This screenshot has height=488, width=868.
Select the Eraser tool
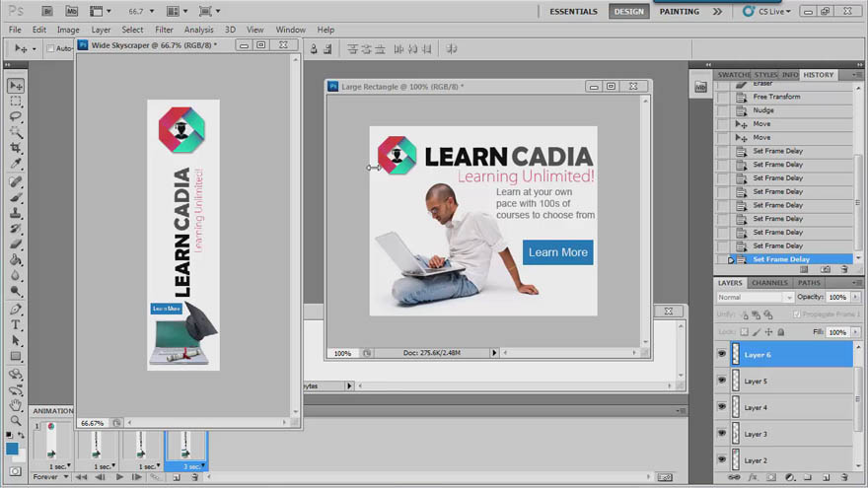[x=16, y=244]
